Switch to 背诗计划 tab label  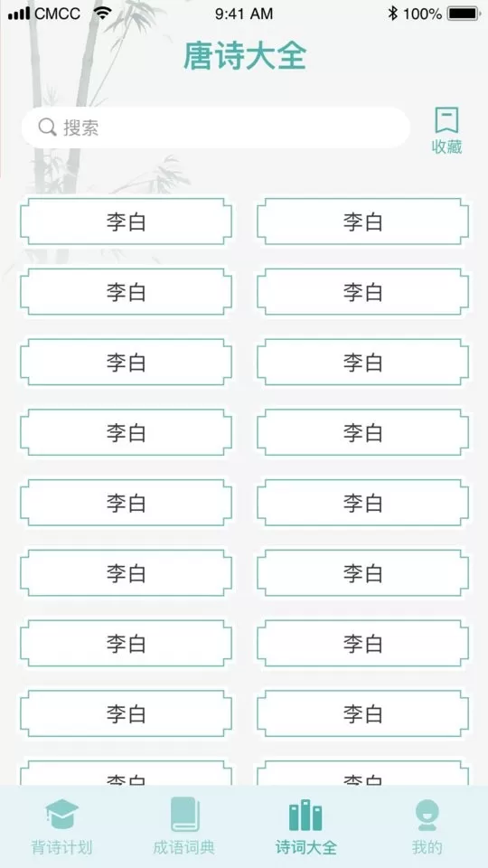61,847
